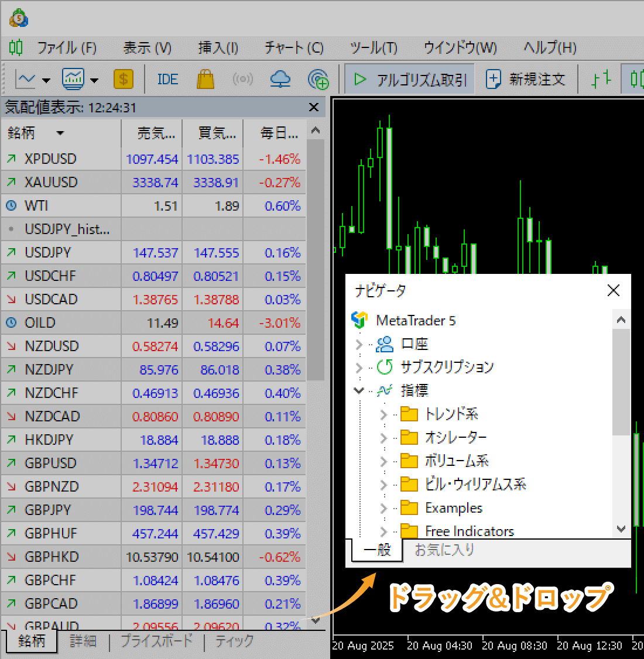Collapse the 指標 tree node

click(359, 390)
